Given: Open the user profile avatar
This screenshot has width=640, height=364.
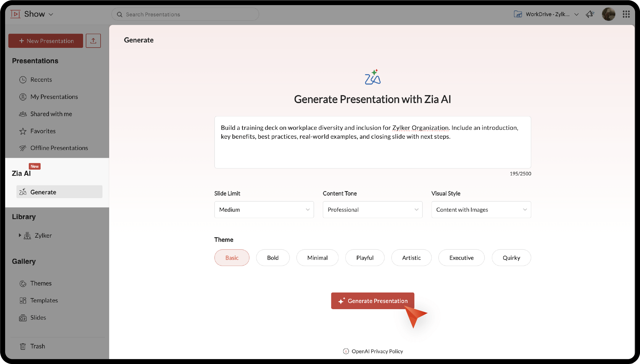Looking at the screenshot, I should (608, 14).
